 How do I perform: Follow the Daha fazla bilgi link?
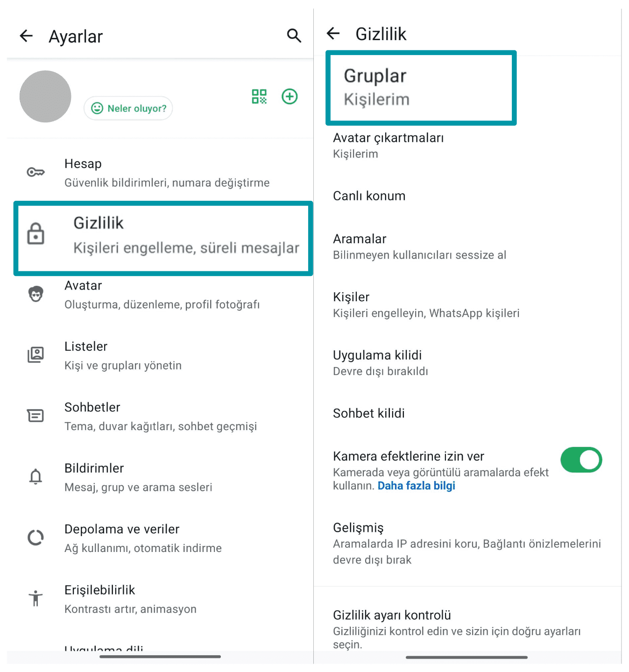(x=416, y=486)
